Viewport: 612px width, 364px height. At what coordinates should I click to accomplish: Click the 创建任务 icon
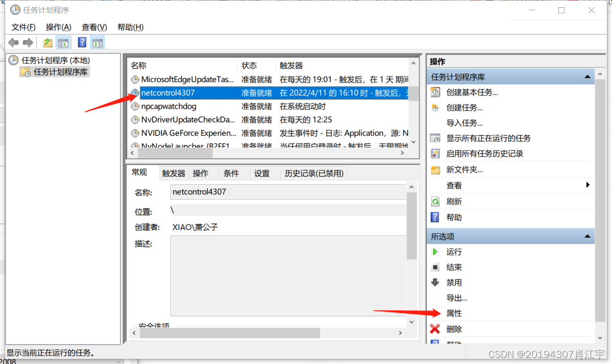(x=435, y=108)
